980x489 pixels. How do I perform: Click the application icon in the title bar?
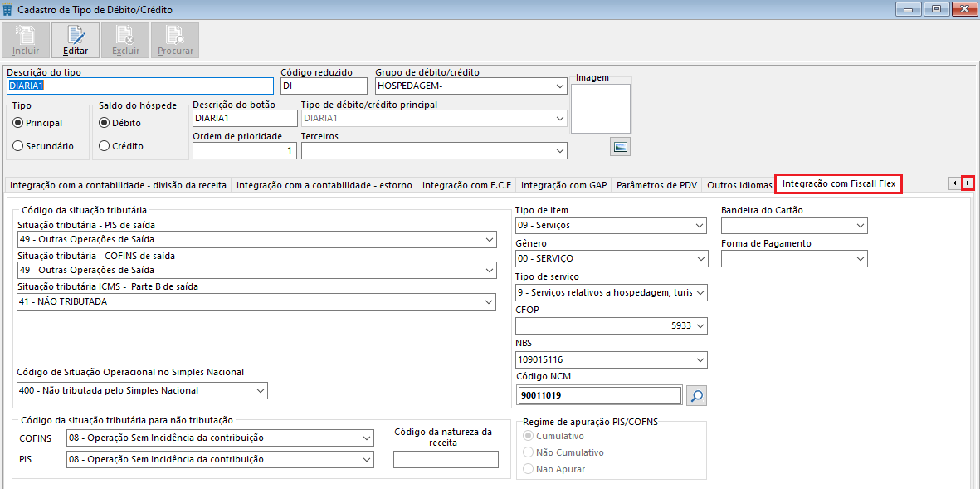(7, 10)
